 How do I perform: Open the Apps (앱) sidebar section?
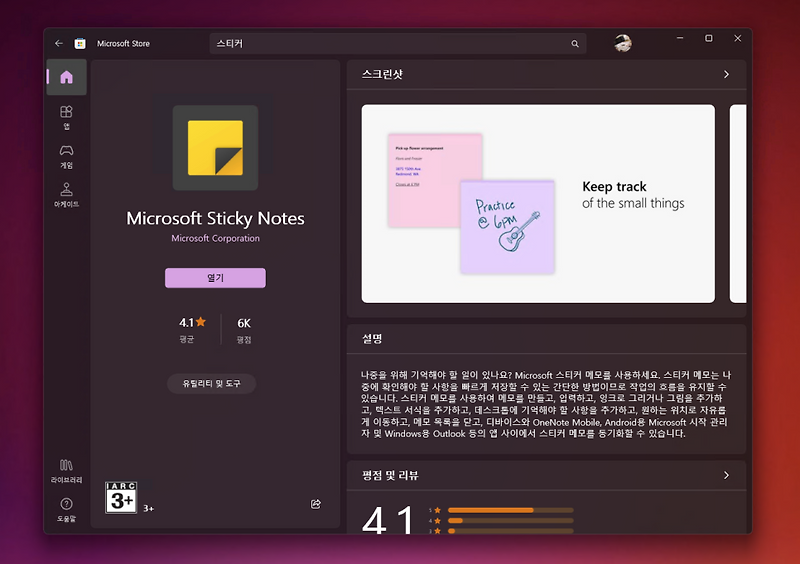[x=66, y=117]
